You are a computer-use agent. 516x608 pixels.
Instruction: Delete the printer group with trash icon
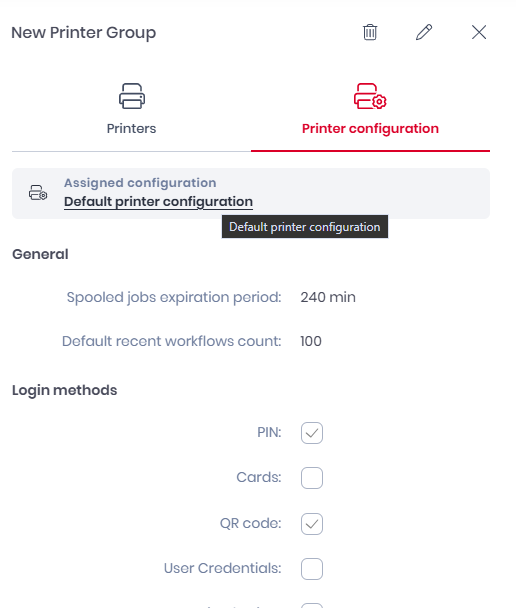370,32
